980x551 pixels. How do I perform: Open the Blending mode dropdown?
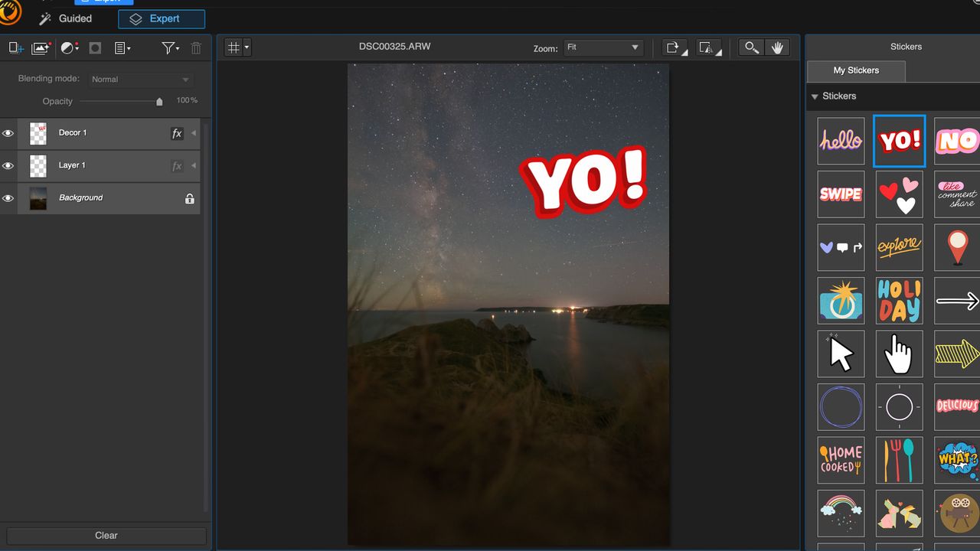141,80
